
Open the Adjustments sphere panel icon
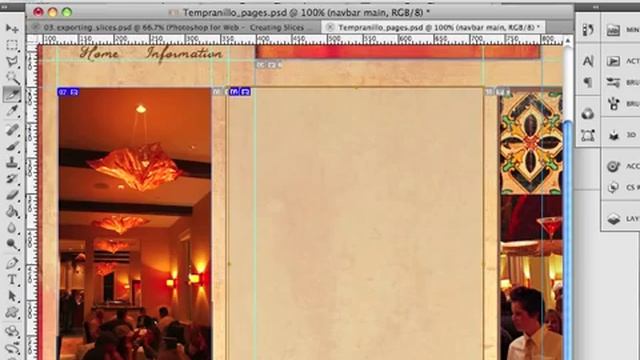coord(588,114)
